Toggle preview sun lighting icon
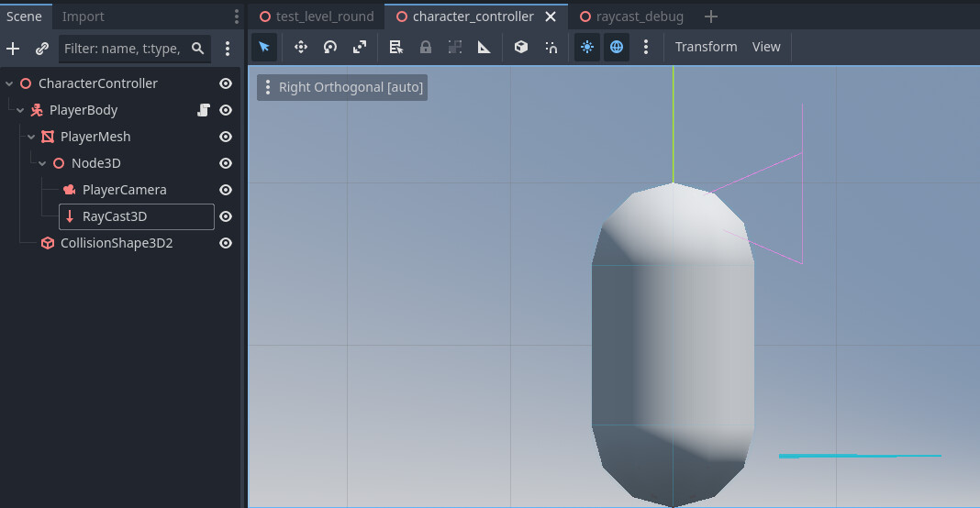 [x=587, y=47]
